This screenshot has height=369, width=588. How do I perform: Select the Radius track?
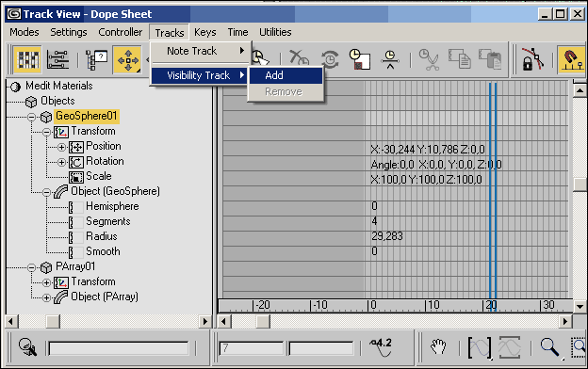click(102, 236)
